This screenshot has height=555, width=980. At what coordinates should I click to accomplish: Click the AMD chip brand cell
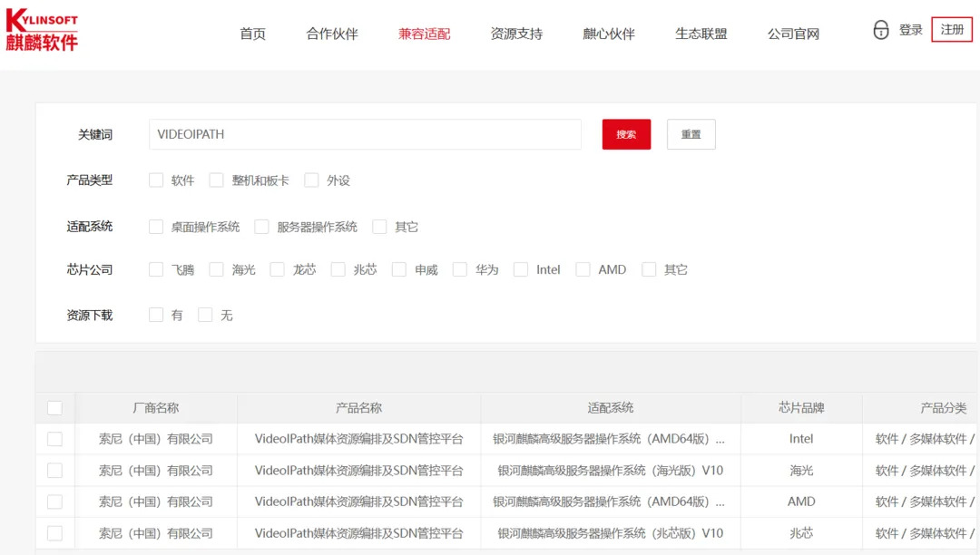pyautogui.click(x=801, y=501)
